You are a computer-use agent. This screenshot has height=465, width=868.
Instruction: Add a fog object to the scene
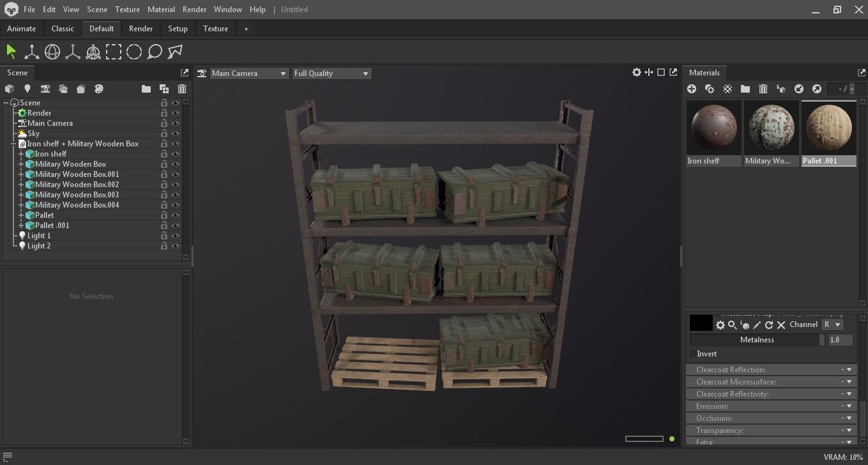point(63,89)
